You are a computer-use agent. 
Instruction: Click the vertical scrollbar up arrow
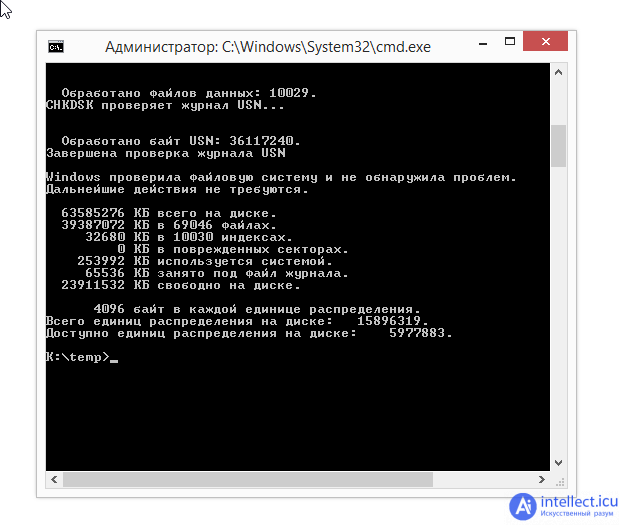(x=558, y=72)
